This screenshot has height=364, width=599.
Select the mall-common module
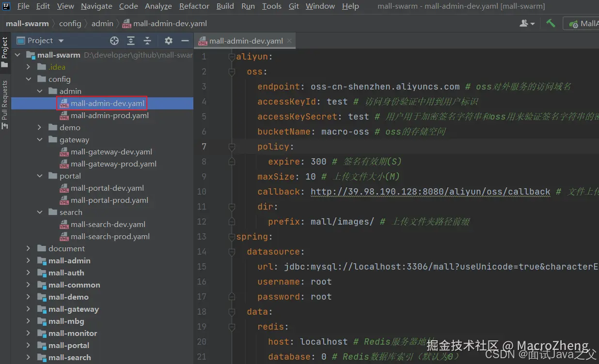point(74,285)
